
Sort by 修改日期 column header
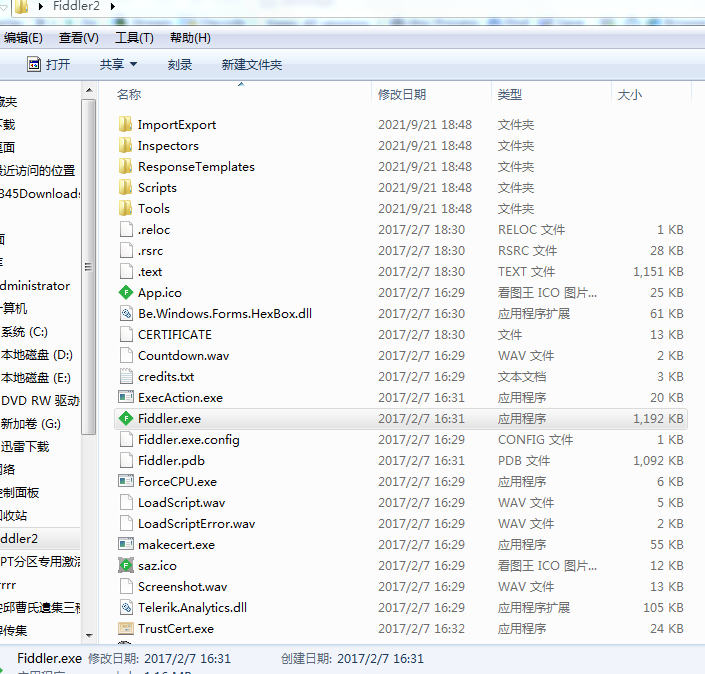pyautogui.click(x=402, y=94)
